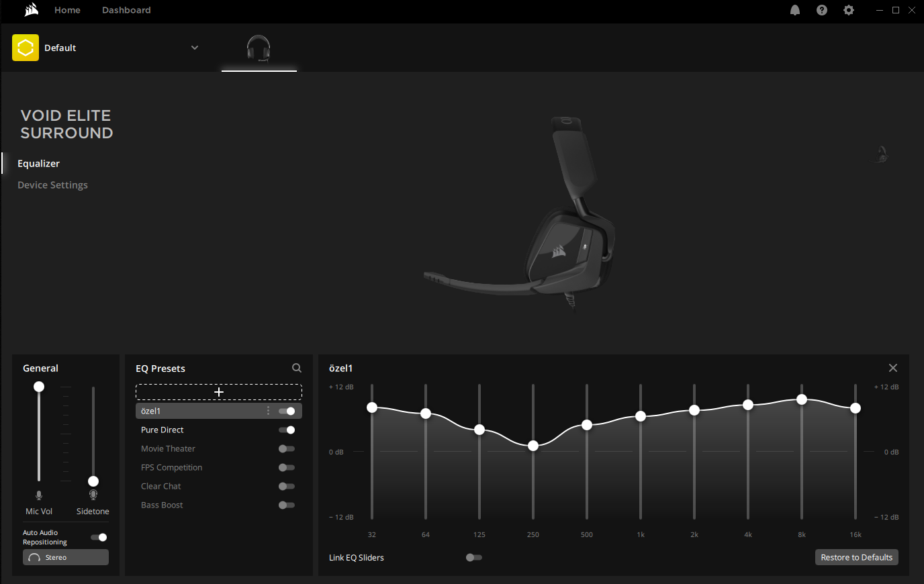Open the Stereo audio mode selector
Image resolution: width=924 pixels, height=584 pixels.
coord(66,557)
